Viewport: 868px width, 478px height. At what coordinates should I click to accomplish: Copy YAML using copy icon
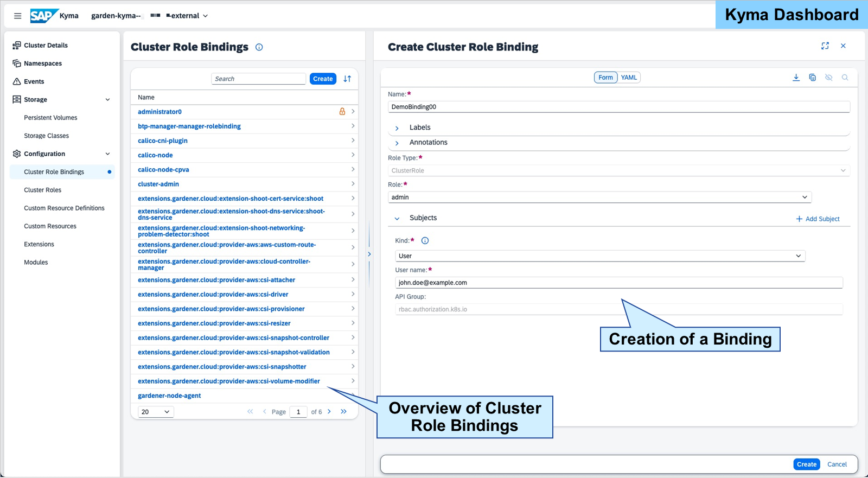coord(812,78)
